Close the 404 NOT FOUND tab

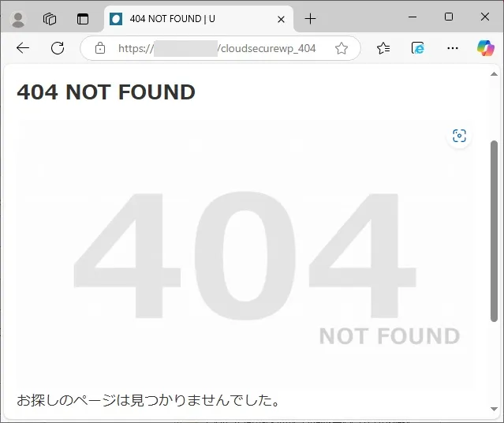[281, 19]
